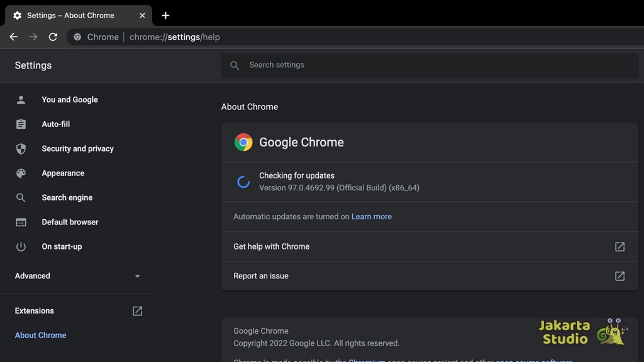
Task: Click the magnifier icon in Search settings
Action: (x=235, y=65)
